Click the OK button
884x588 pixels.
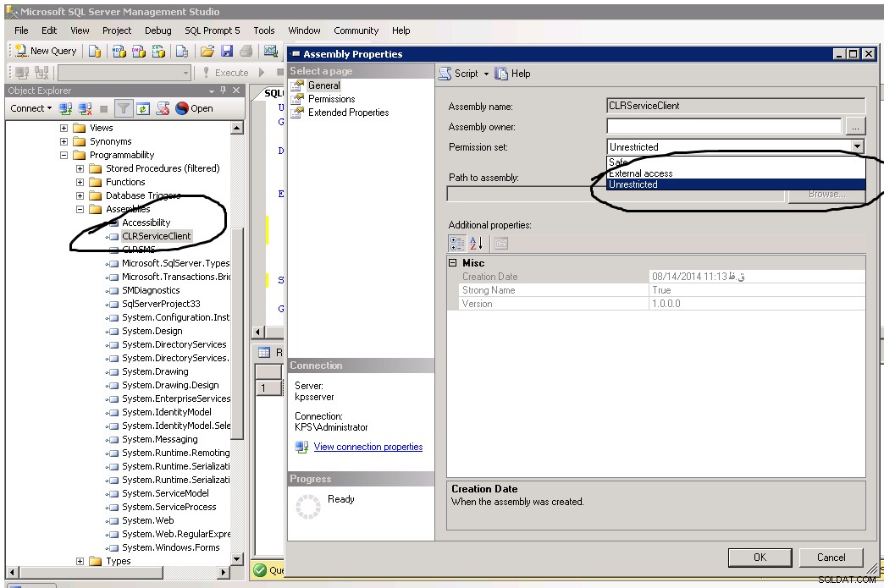760,557
